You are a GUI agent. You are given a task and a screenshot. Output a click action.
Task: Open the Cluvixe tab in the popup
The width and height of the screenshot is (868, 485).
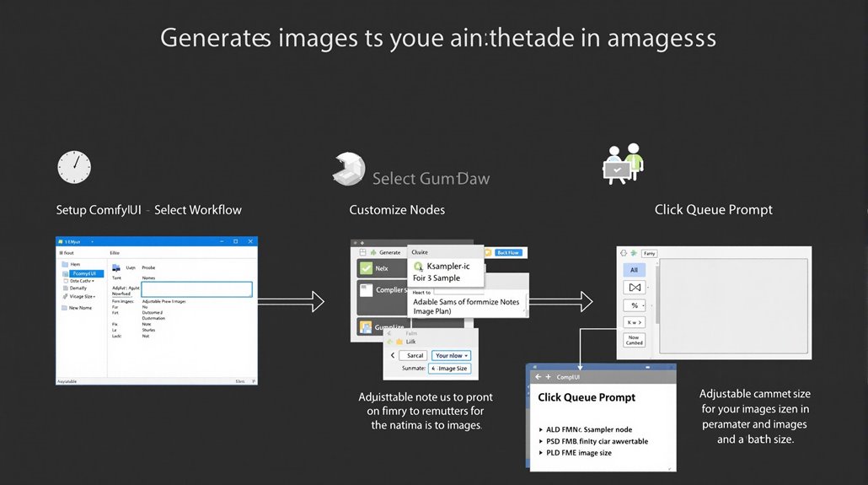pyautogui.click(x=420, y=252)
